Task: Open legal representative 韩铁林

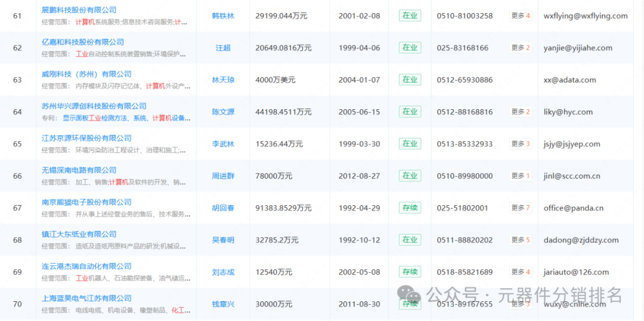Action: (223, 16)
